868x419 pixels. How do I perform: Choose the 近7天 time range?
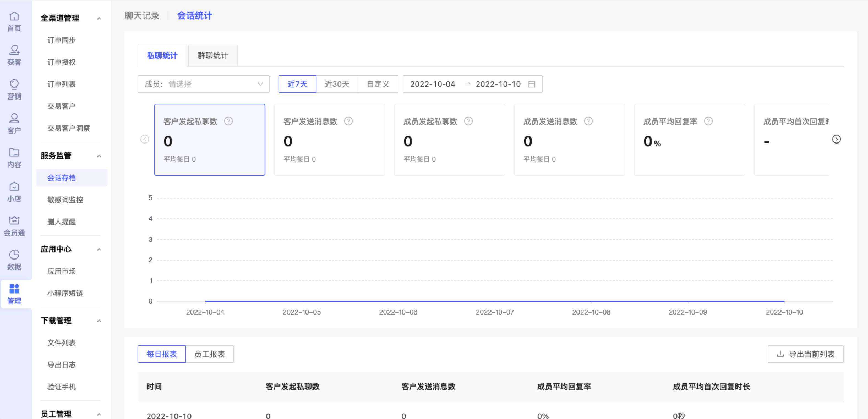tap(297, 84)
